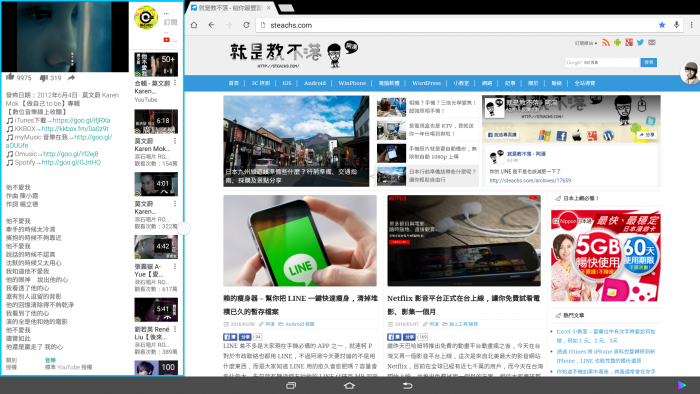Image resolution: width=700 pixels, height=394 pixels.
Task: Play the suggested 5:41 video thumbnail
Action: [156, 310]
